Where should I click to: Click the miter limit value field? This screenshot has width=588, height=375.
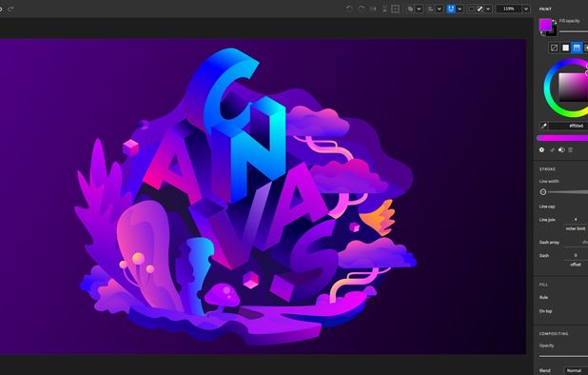pyautogui.click(x=576, y=219)
